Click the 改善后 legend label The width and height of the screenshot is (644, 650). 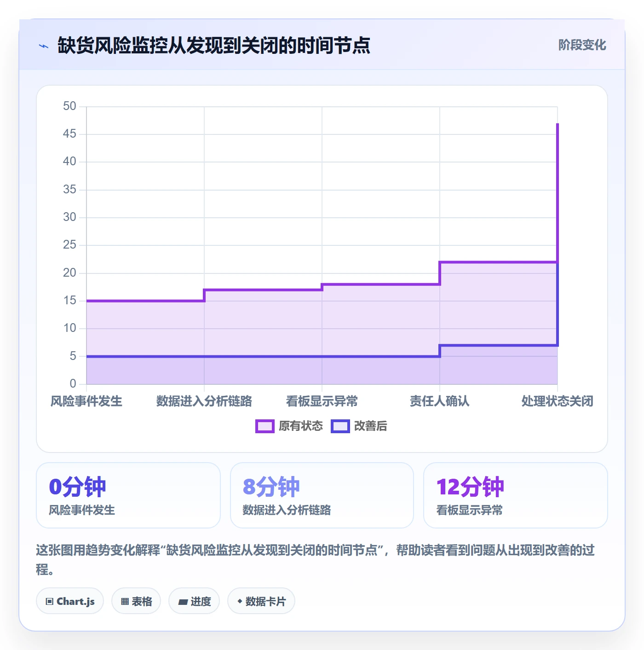pos(371,426)
